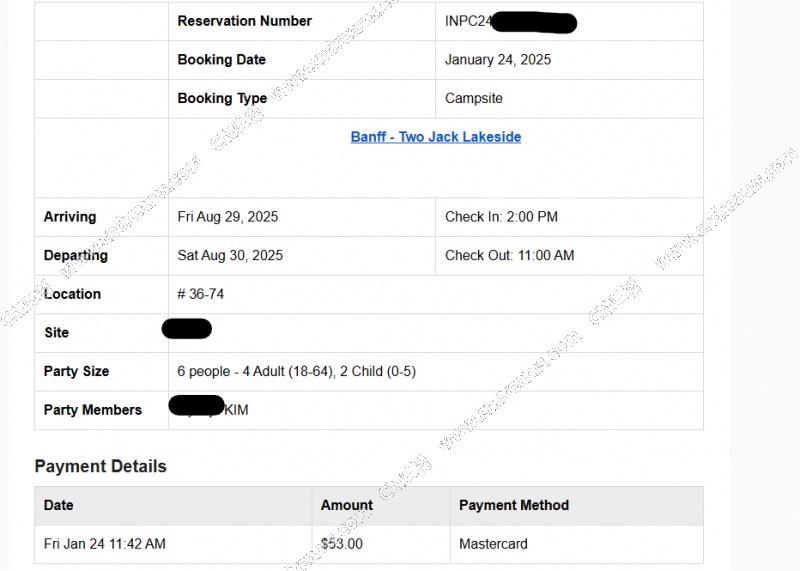Click the Mastercard payment method cell

(x=493, y=544)
